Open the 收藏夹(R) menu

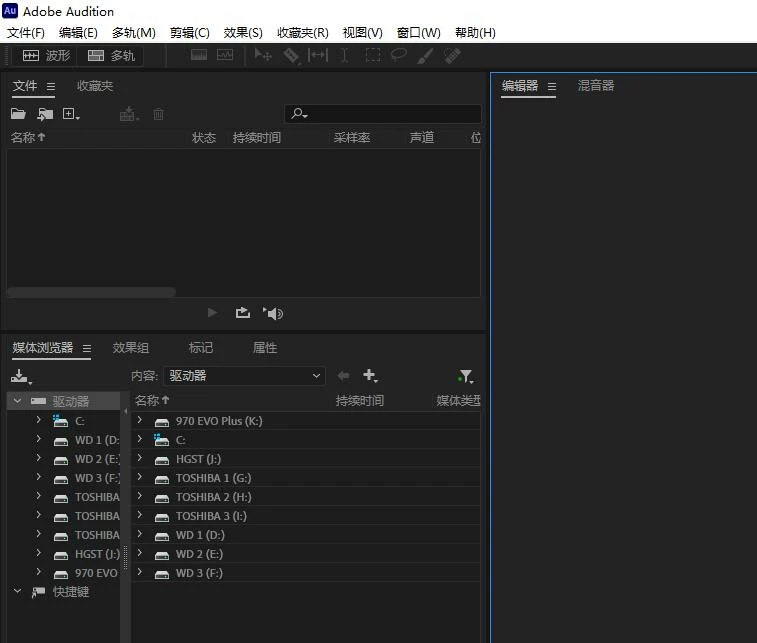click(x=303, y=33)
